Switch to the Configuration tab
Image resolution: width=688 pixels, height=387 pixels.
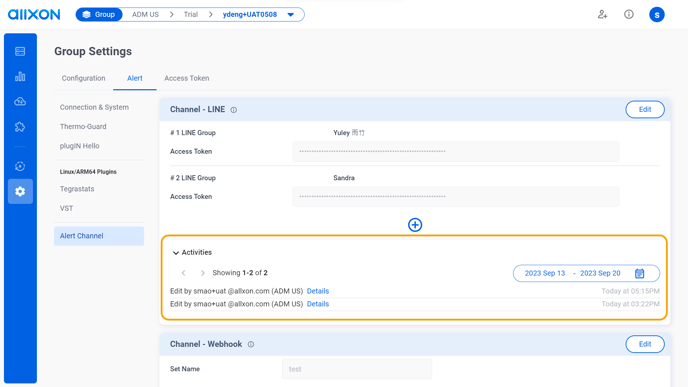point(83,78)
